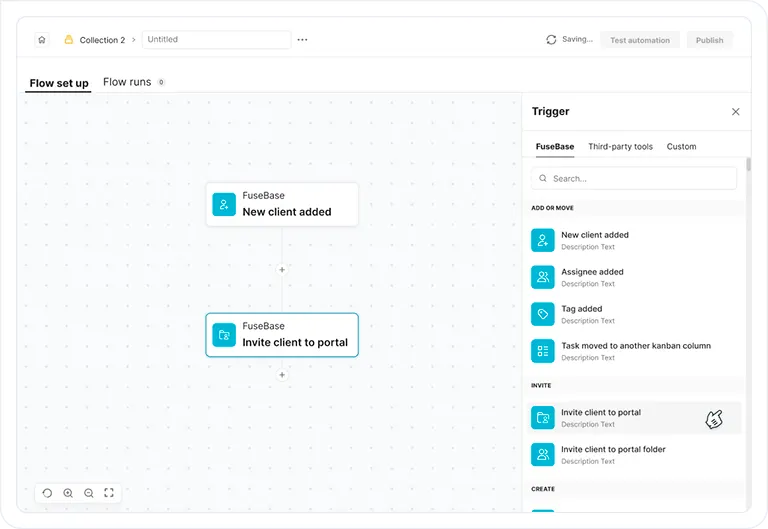Click the Publish button
The height and width of the screenshot is (529, 768).
coord(709,40)
